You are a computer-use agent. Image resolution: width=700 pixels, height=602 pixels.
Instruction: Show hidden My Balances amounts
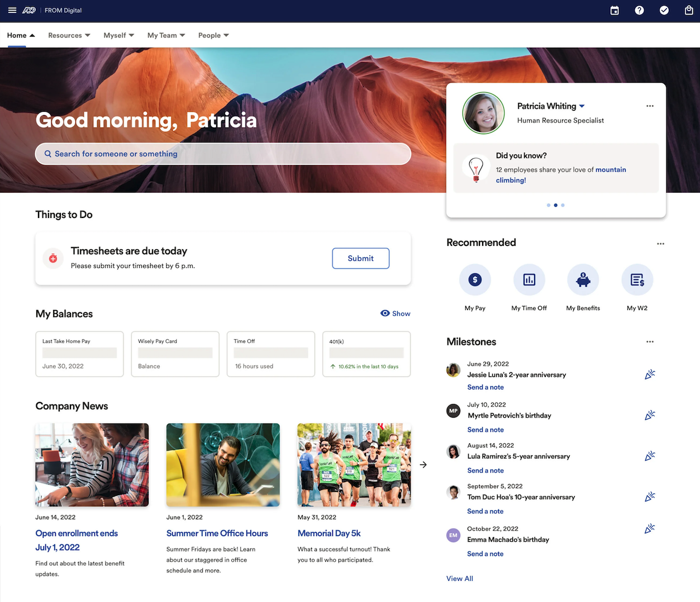396,314
